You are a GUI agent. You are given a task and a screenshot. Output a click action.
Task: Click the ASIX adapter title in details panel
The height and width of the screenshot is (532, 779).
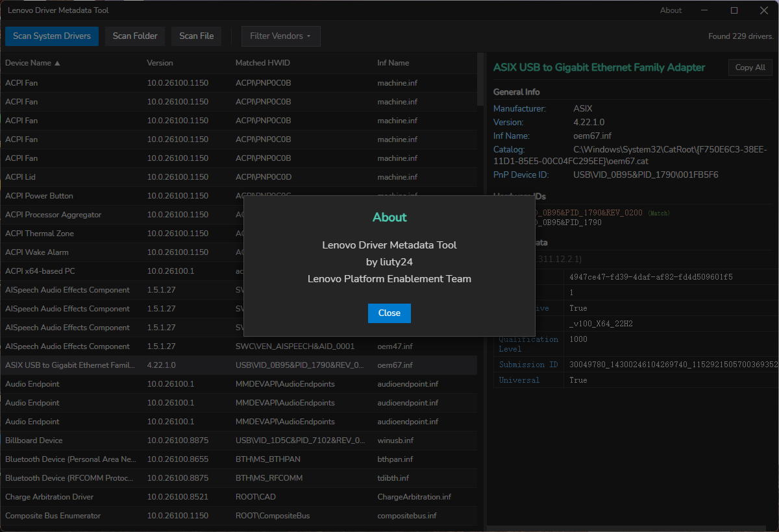click(599, 67)
